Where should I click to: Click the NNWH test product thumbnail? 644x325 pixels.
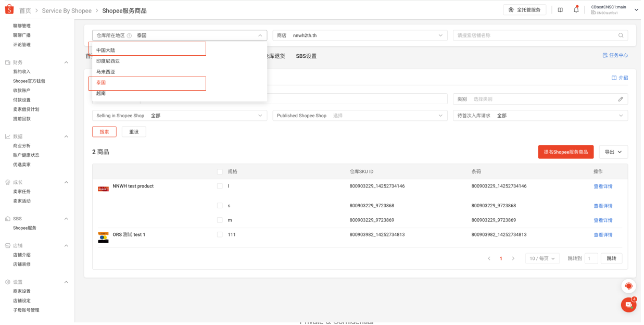pyautogui.click(x=103, y=189)
